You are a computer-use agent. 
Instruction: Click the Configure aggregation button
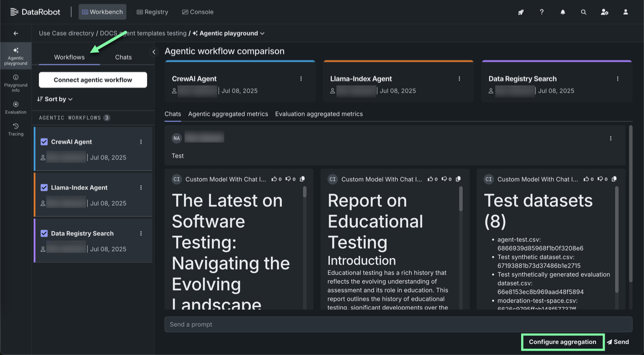pyautogui.click(x=562, y=342)
